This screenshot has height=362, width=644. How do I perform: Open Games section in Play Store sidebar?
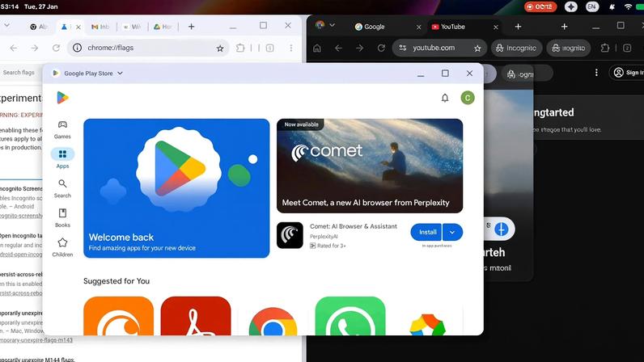[62, 130]
